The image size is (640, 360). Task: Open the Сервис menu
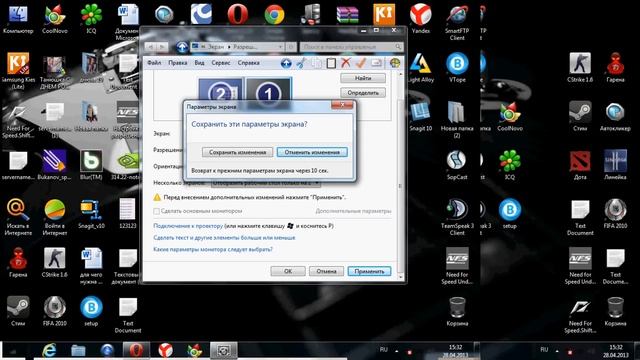pyautogui.click(x=221, y=63)
